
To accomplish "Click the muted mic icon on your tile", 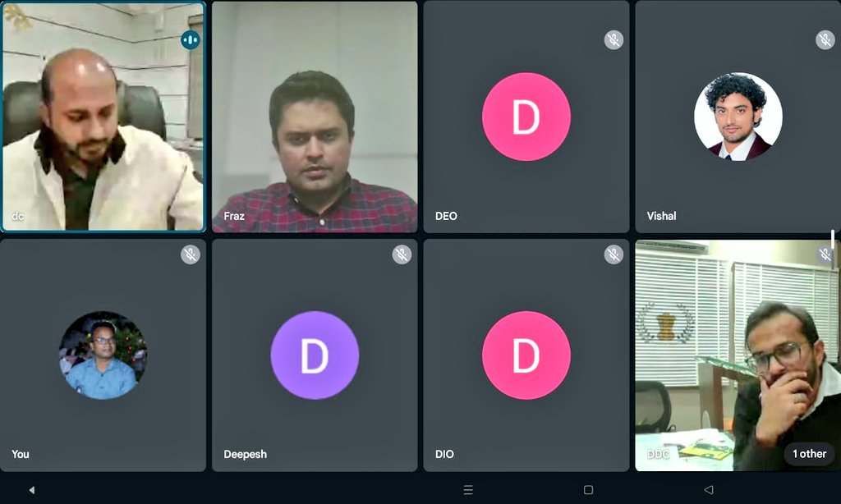I will point(190,254).
